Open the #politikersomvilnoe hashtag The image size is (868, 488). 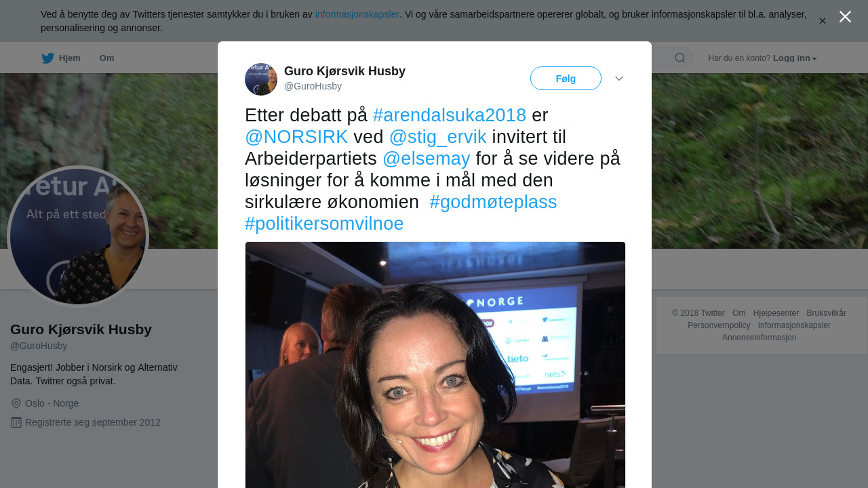[x=324, y=224]
